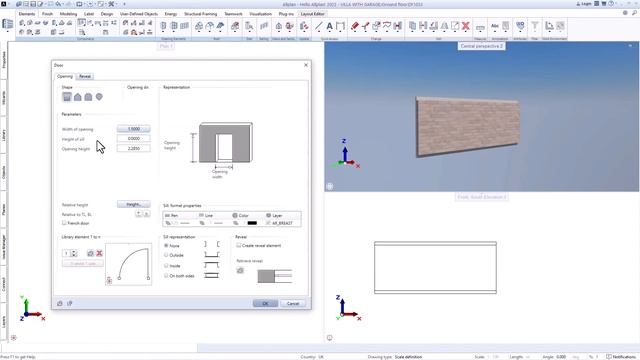Viewport: 640px width, 360px height.
Task: Open Notifications in the status bar
Action: click(622, 357)
